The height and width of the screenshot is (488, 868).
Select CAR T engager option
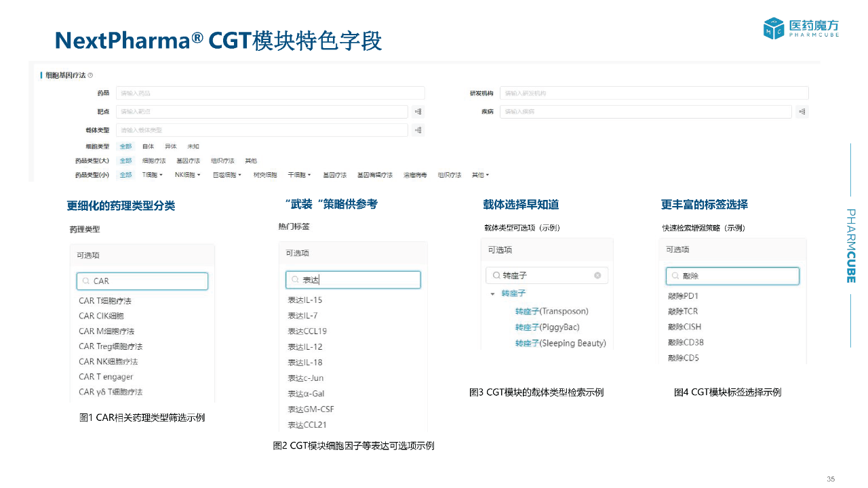pos(106,377)
